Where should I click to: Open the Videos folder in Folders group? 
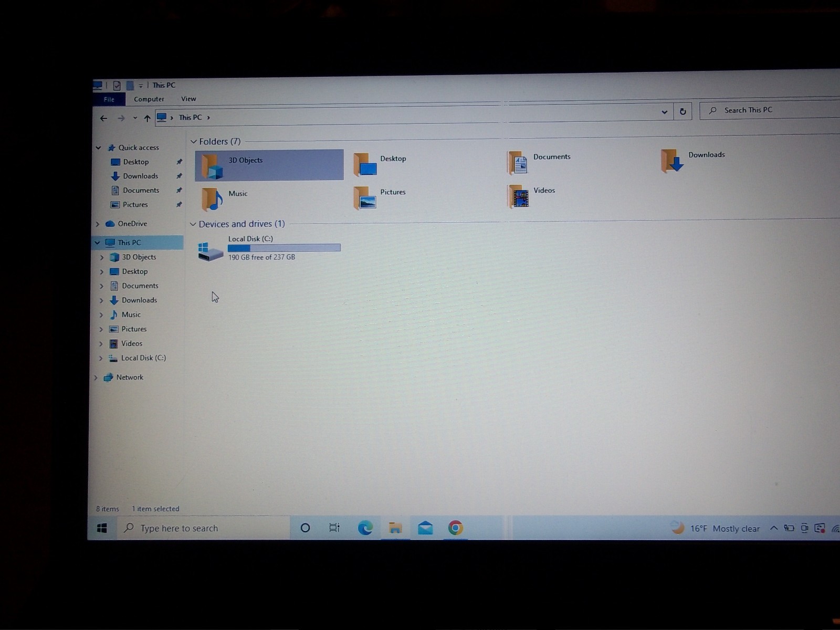tap(531, 195)
